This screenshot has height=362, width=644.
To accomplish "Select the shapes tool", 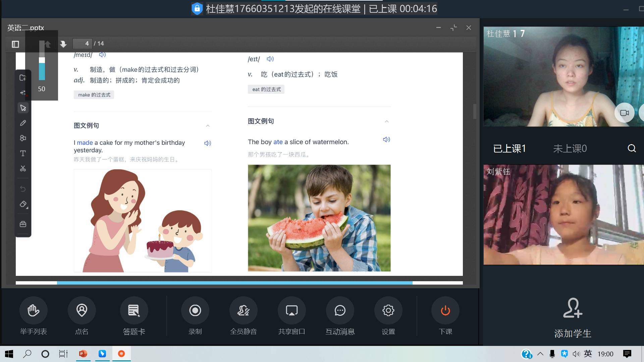I will [23, 138].
